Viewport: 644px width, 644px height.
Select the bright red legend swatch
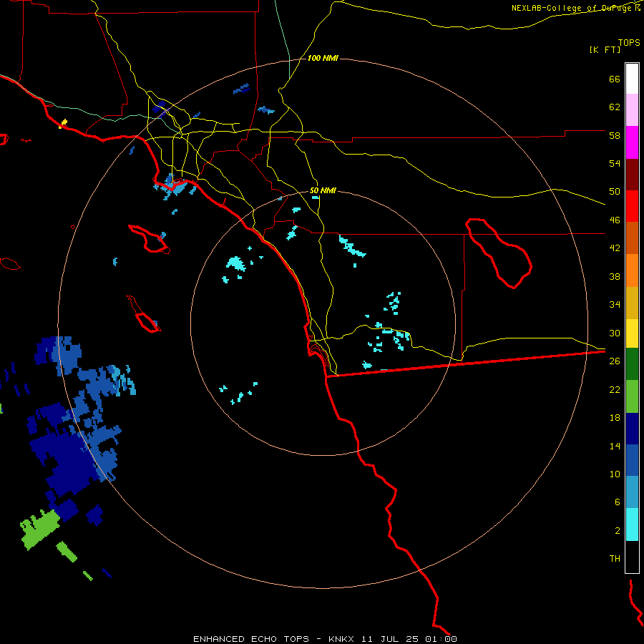click(632, 207)
